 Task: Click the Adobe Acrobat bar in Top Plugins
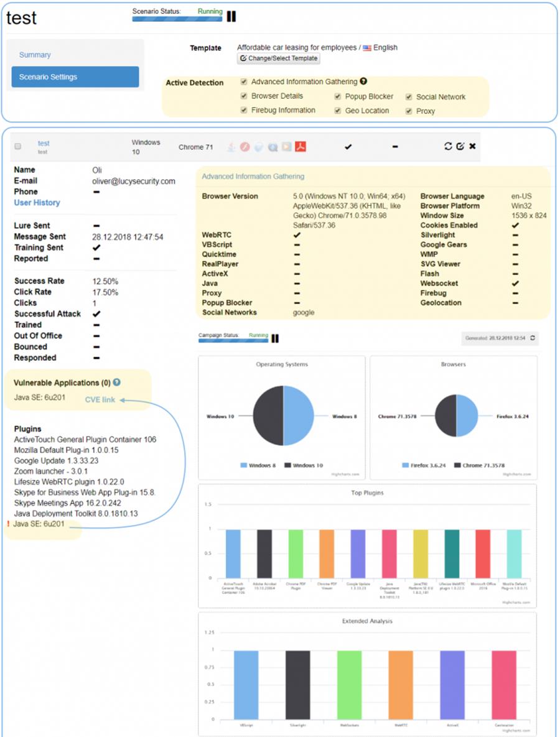[264, 554]
